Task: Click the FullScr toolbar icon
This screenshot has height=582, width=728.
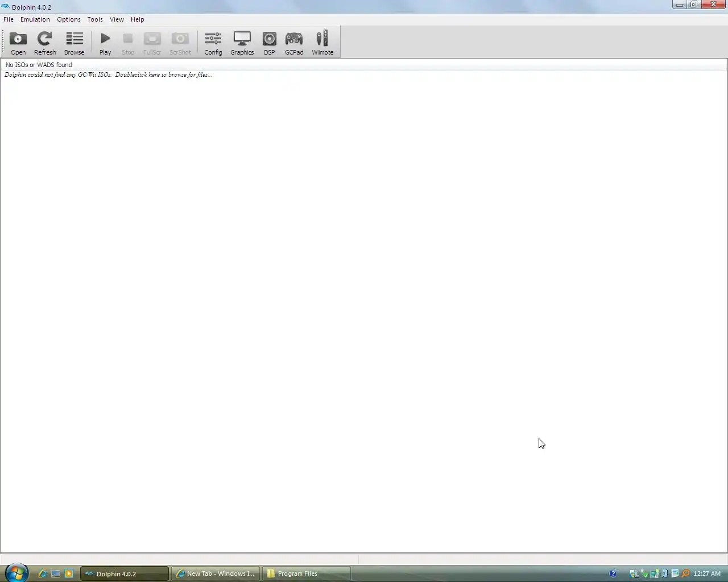Action: click(152, 43)
